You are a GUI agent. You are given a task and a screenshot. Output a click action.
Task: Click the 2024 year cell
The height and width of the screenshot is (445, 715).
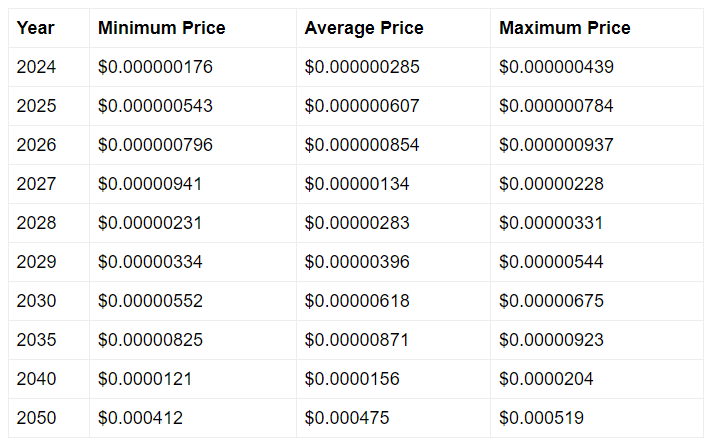tap(36, 67)
